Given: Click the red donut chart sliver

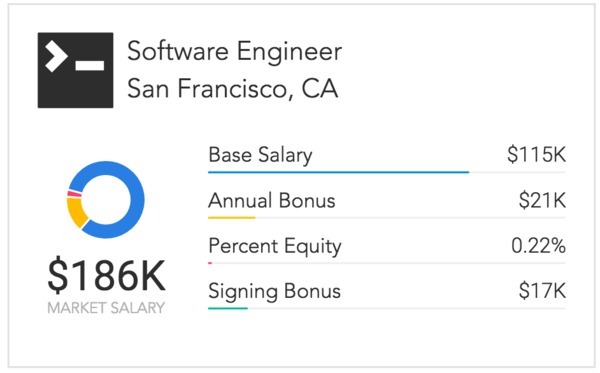Looking at the screenshot, I should (74, 194).
